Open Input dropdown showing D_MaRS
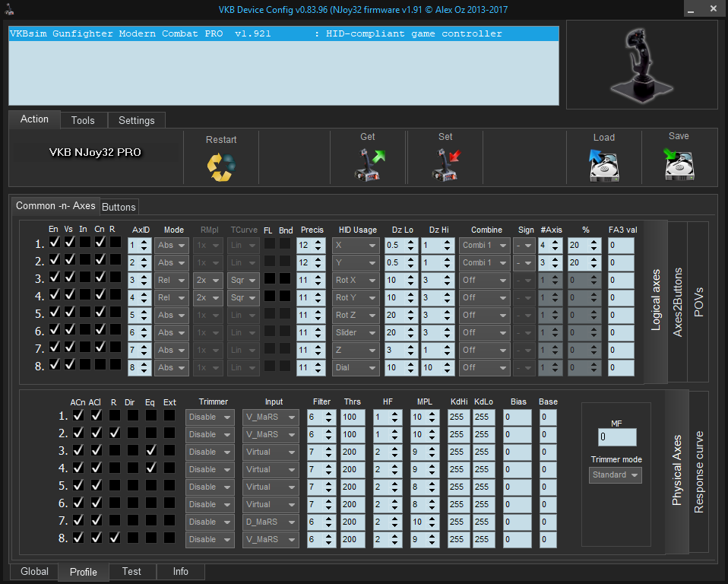 [x=271, y=522]
